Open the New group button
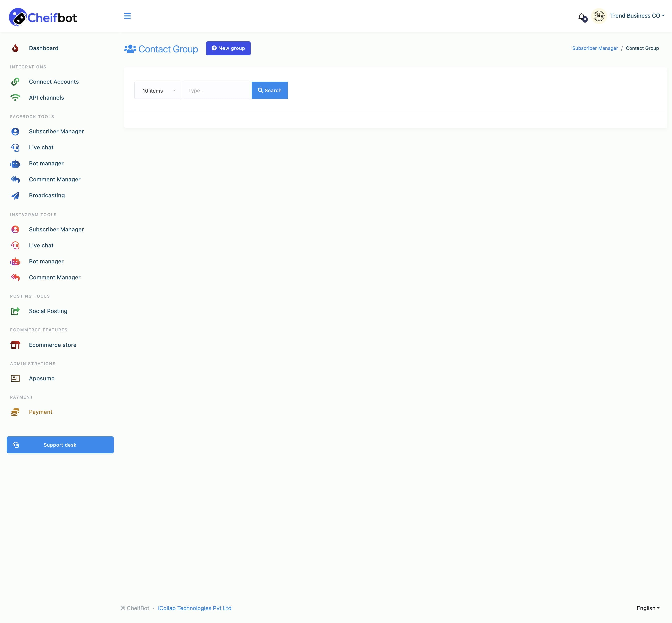 coord(228,48)
